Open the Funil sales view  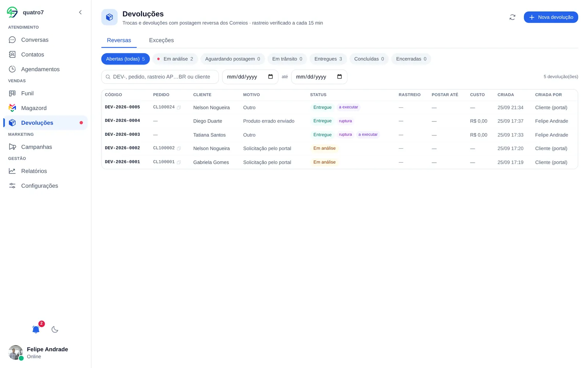pos(45,93)
